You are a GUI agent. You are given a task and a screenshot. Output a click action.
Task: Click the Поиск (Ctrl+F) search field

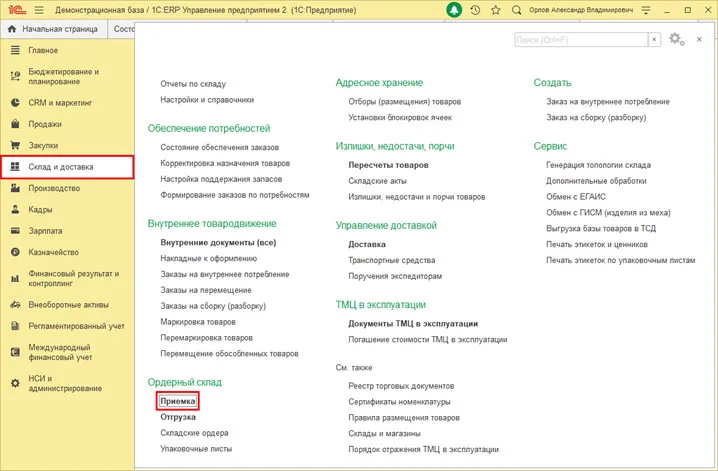(580, 39)
